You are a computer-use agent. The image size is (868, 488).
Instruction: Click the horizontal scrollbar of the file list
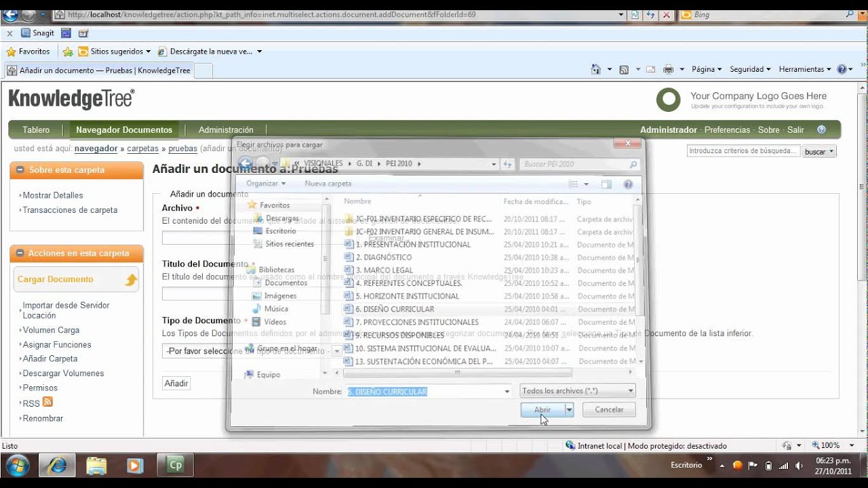[x=458, y=373]
